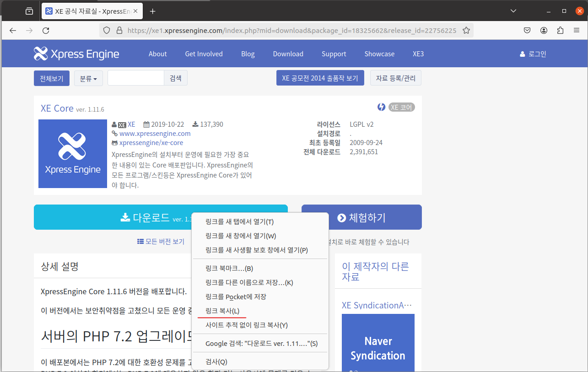Open the Pocket save icon in toolbar
This screenshot has height=372, width=588.
[527, 31]
